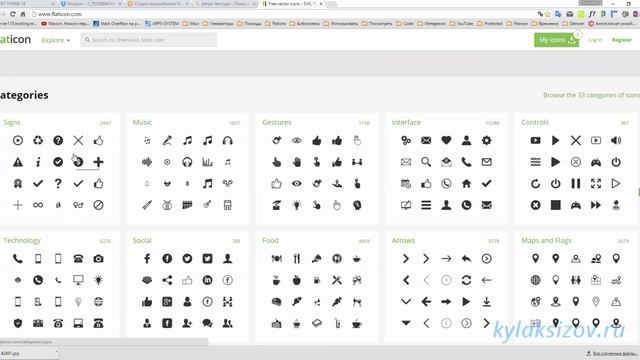Follow the Browse the 33 categories link
The width and height of the screenshot is (640, 360).
click(591, 95)
